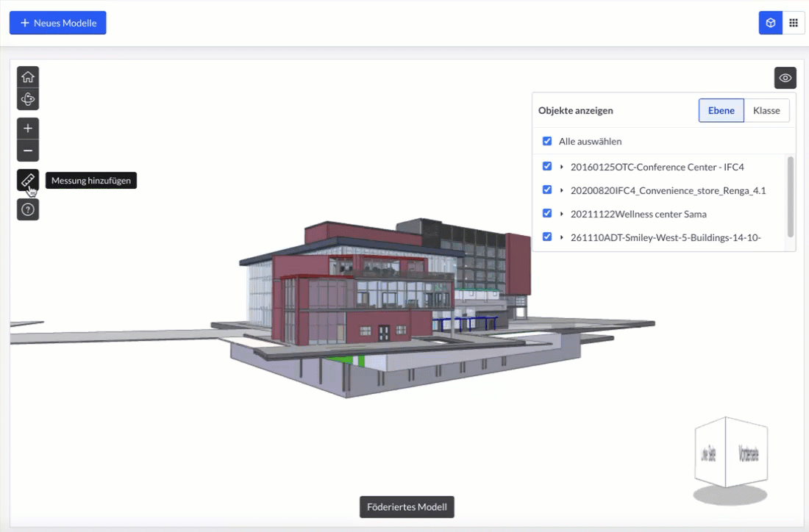Click the Vorderseite face of view cube

tap(748, 453)
